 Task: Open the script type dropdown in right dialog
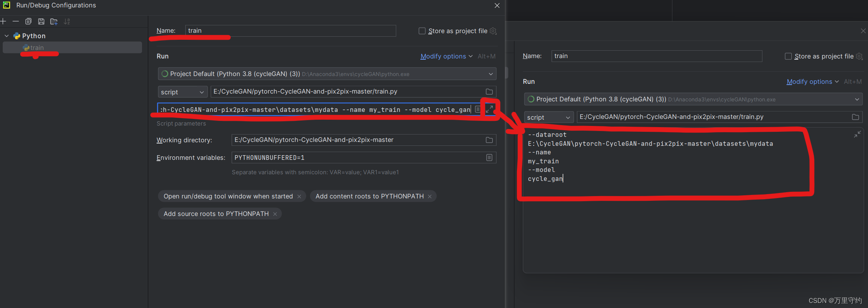549,117
